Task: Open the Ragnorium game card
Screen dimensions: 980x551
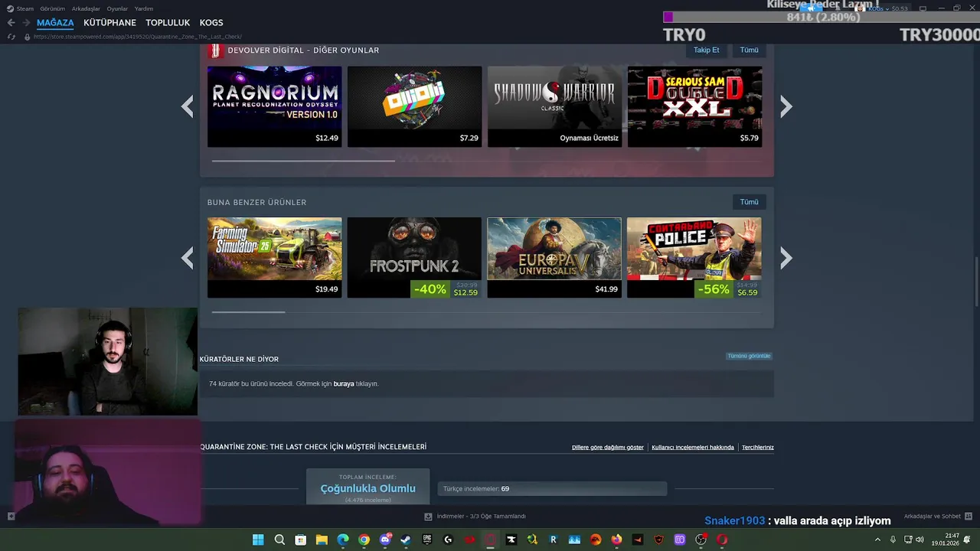Action: (x=274, y=106)
